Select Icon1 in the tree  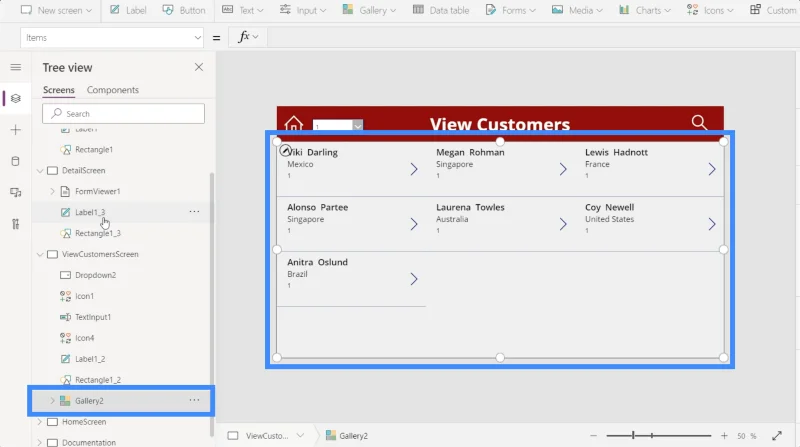(x=84, y=296)
